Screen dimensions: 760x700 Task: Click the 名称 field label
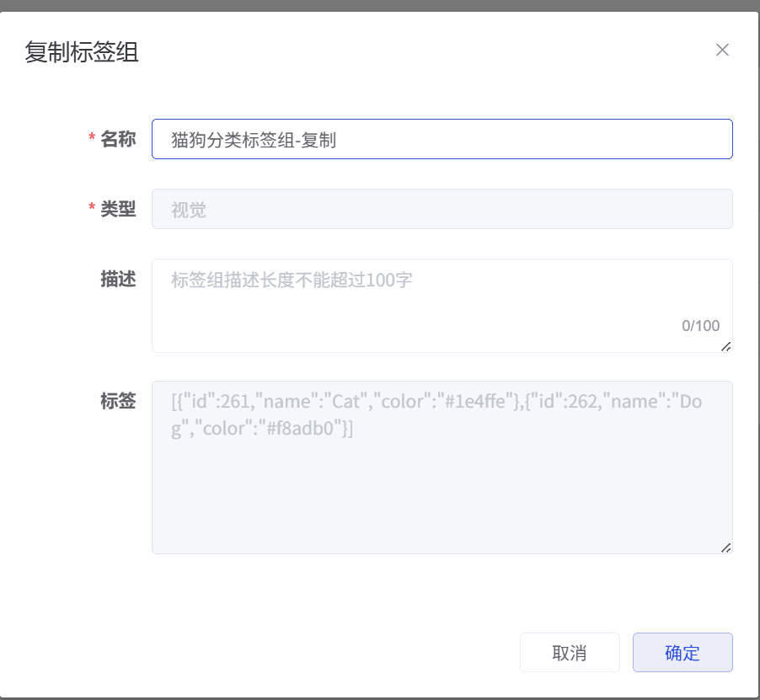pyautogui.click(x=118, y=139)
